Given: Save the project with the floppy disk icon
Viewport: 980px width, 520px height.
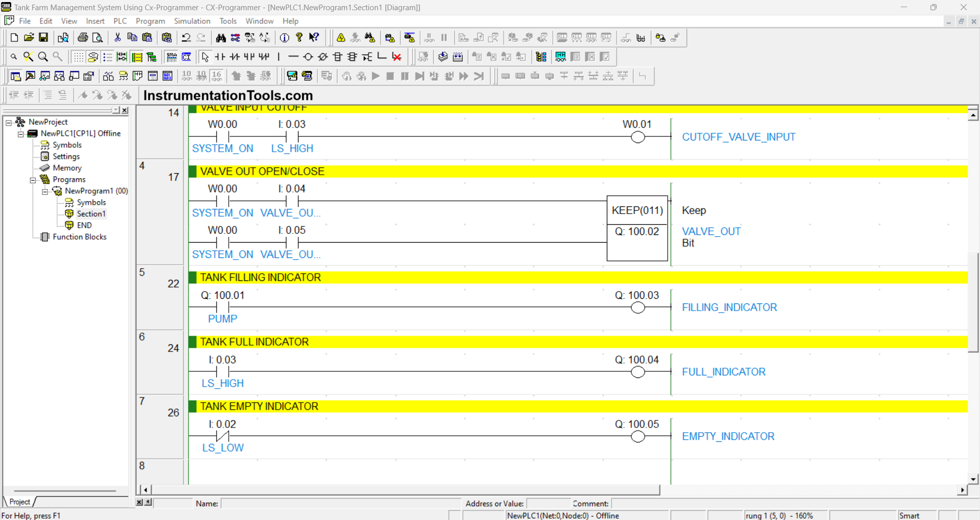Looking at the screenshot, I should pos(43,37).
